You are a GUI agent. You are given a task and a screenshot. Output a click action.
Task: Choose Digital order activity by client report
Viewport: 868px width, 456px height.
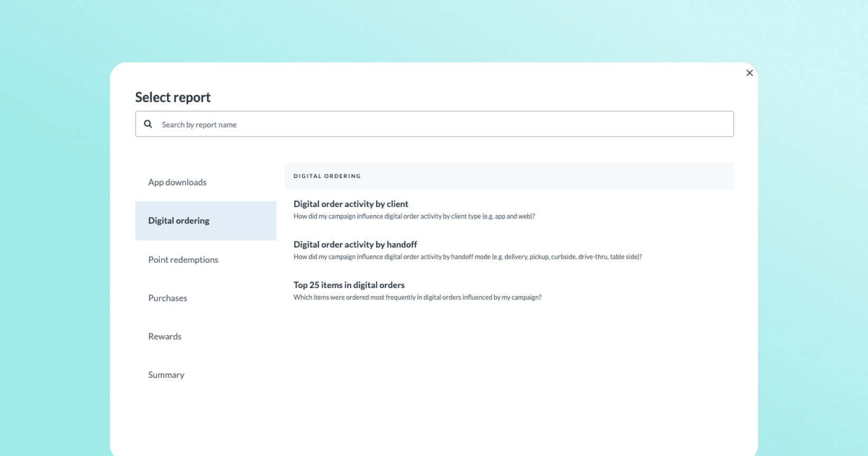pos(351,204)
